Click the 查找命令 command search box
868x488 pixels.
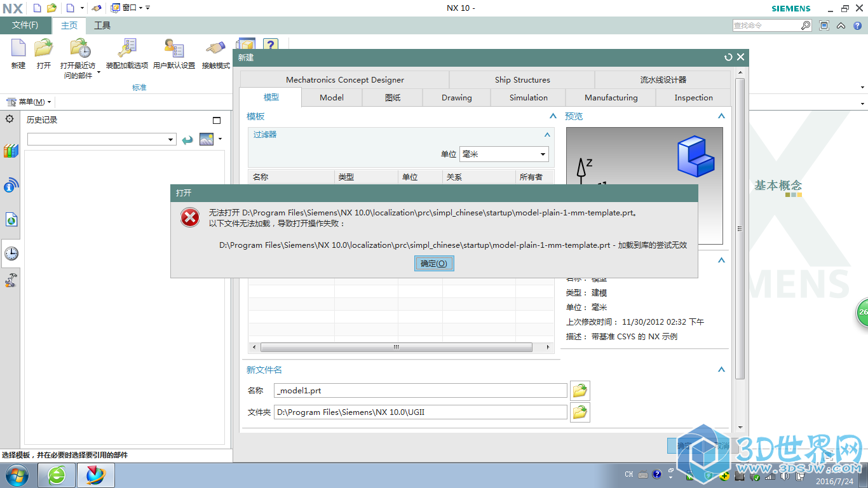[766, 25]
